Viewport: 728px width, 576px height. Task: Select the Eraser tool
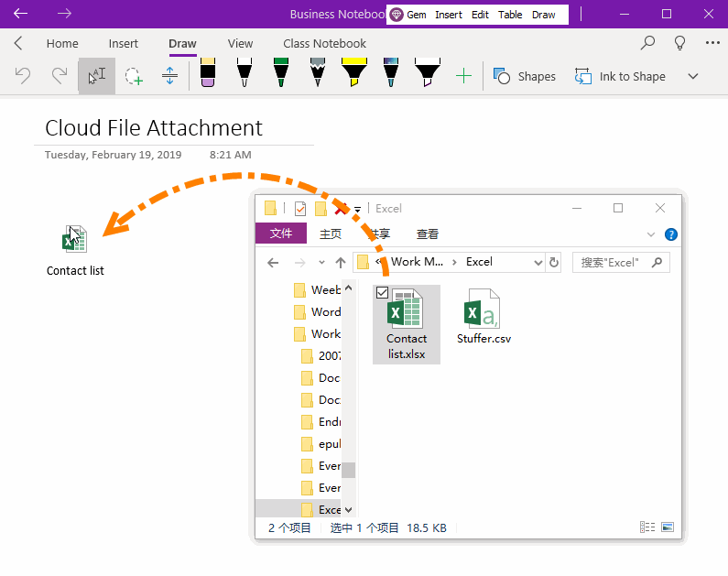click(x=208, y=72)
